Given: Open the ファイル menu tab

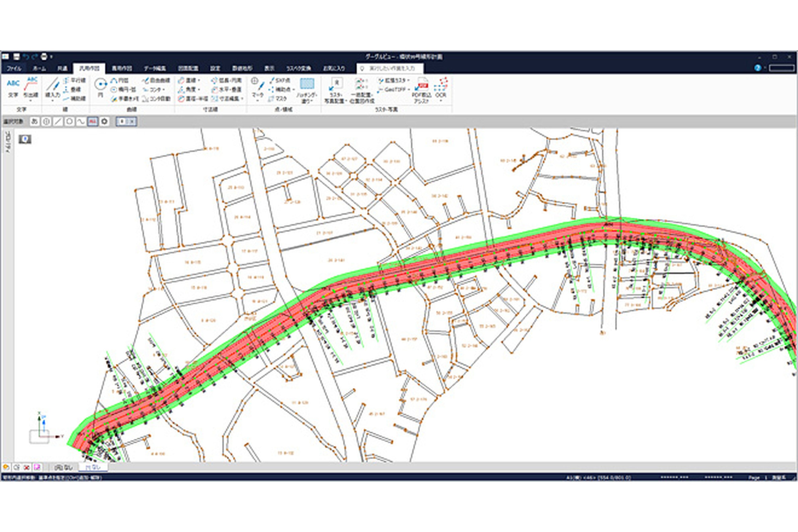Looking at the screenshot, I should 14,69.
